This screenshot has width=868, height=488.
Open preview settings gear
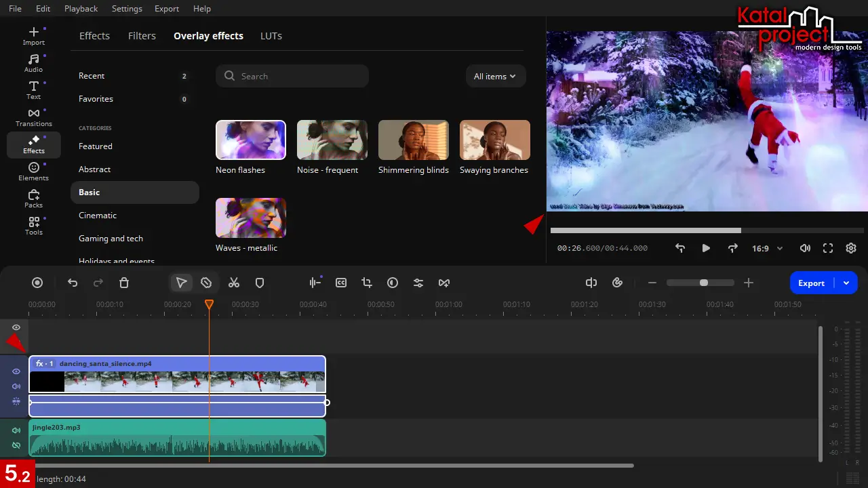[x=851, y=248]
